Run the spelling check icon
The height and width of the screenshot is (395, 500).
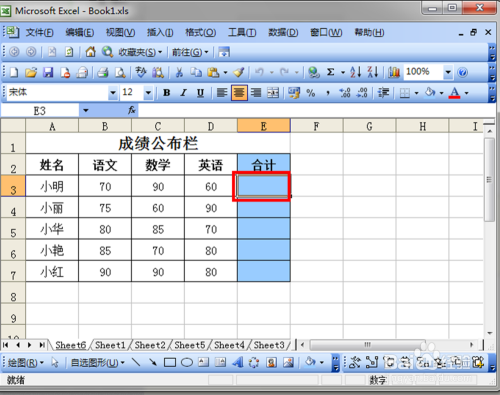[x=141, y=72]
